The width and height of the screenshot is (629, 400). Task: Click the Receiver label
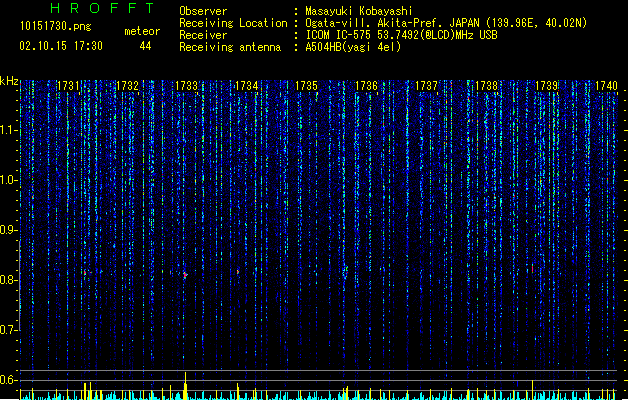tap(203, 35)
